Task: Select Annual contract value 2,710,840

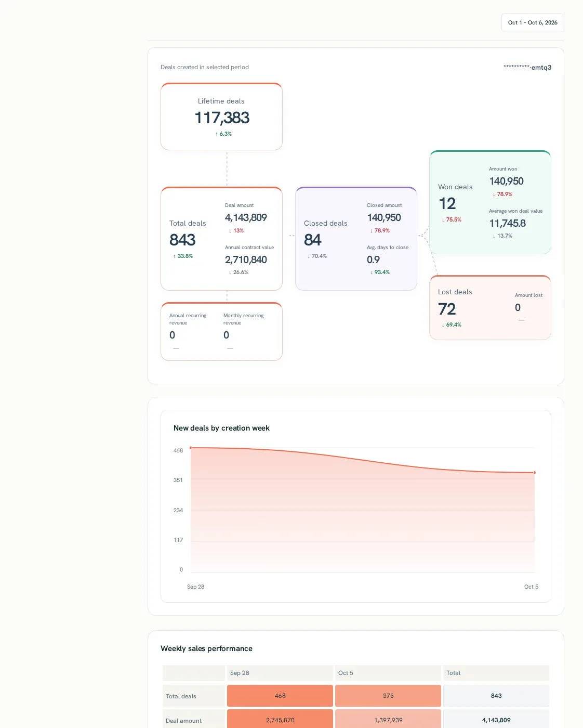Action: [246, 259]
